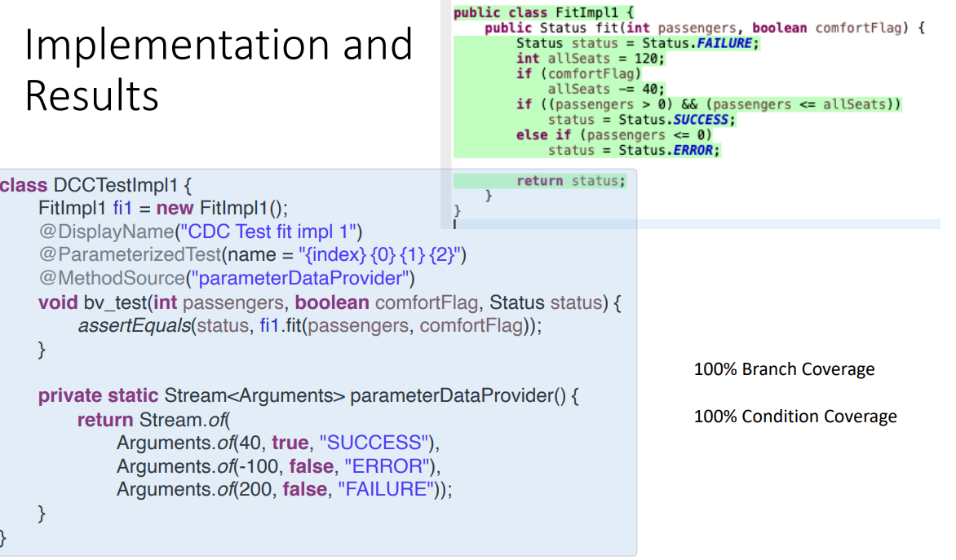Click the highlighted "return status;" line

(x=570, y=181)
